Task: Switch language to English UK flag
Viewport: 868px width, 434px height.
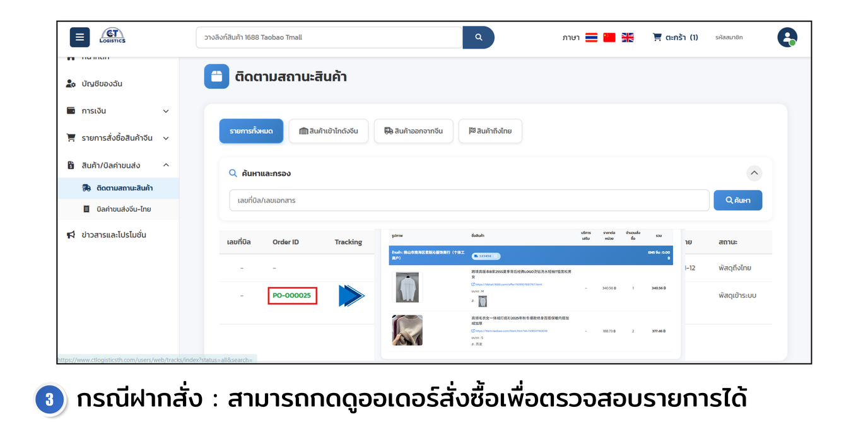Action: [x=628, y=37]
